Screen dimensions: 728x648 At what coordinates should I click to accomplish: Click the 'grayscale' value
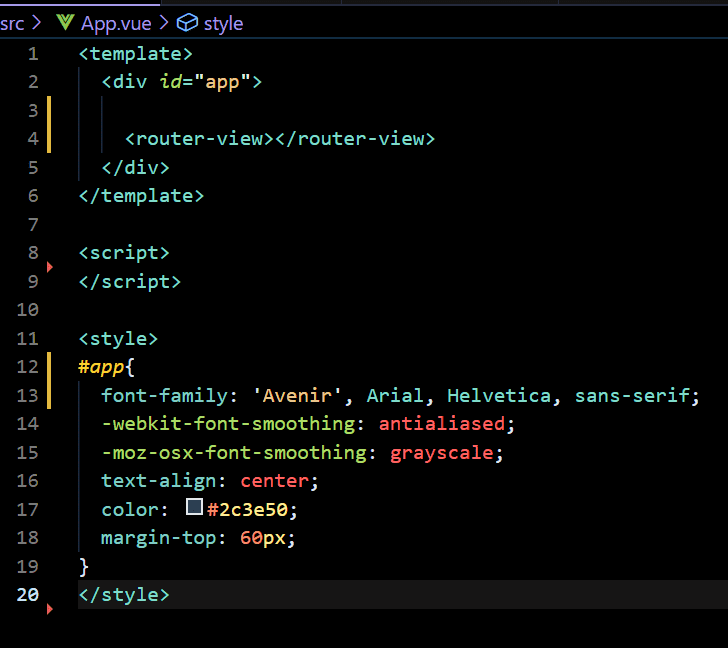point(442,453)
